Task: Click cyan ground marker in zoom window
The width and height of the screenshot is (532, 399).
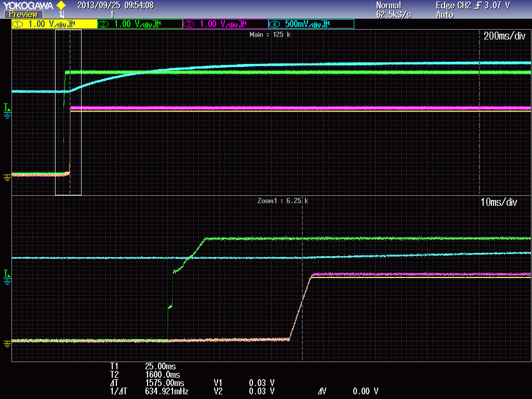Action: [x=7, y=281]
